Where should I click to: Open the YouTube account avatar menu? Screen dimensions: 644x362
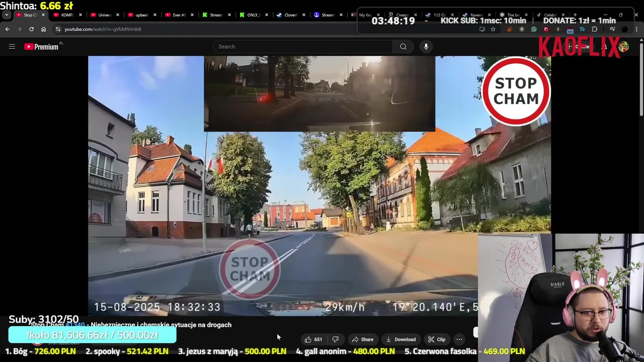[624, 47]
